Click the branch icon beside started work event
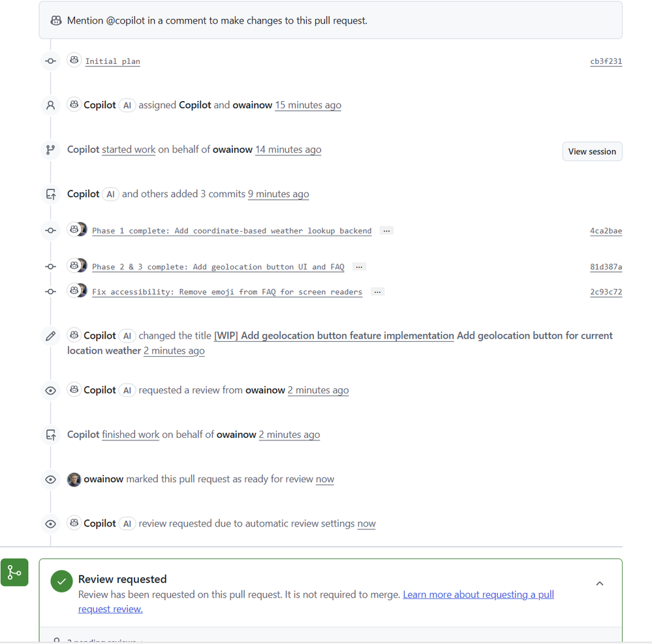The width and height of the screenshot is (652, 644). (50, 149)
